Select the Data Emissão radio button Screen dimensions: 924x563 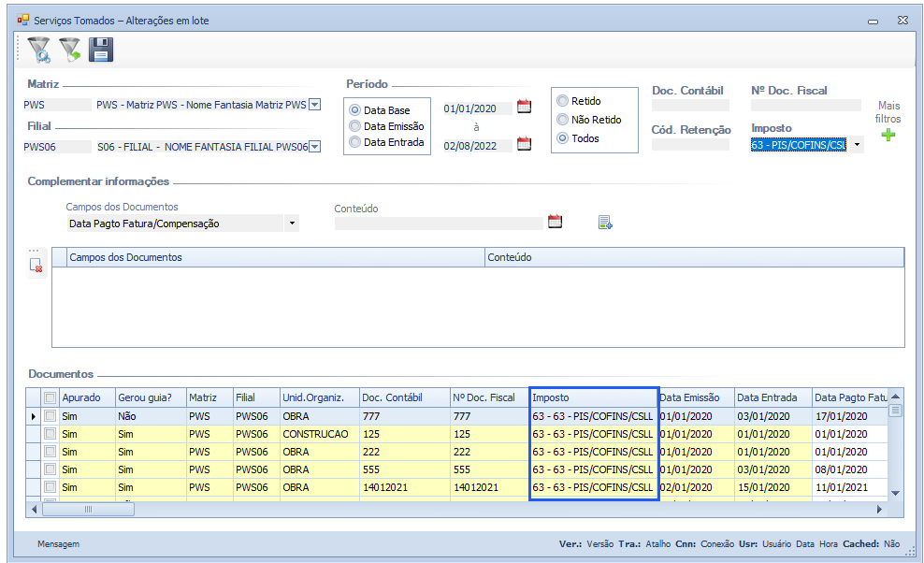tap(355, 126)
